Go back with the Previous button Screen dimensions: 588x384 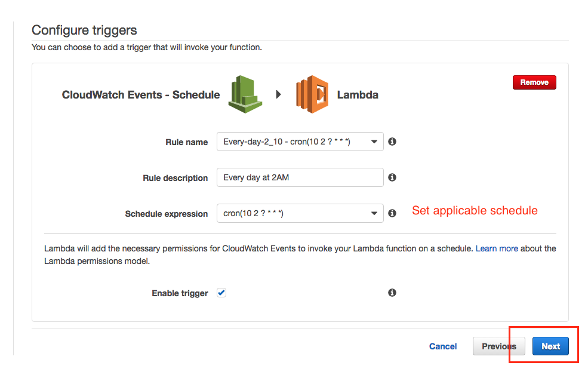click(498, 346)
